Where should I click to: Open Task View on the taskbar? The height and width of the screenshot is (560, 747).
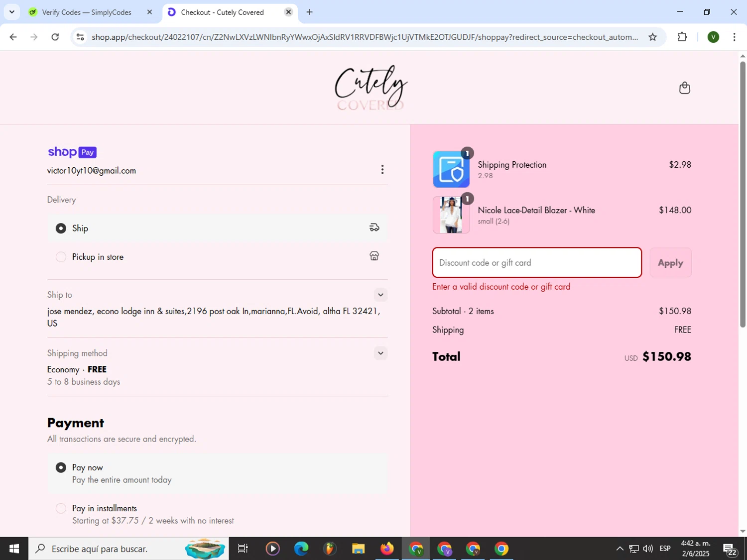pos(243,549)
